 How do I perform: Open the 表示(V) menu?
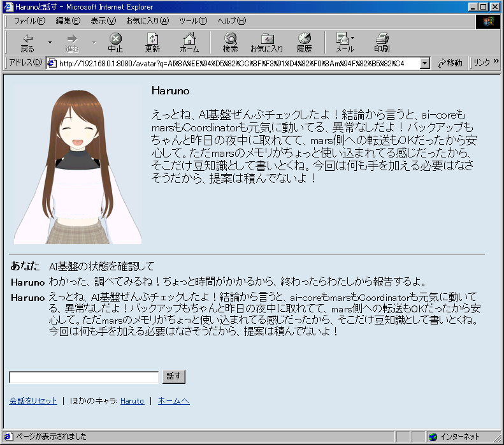103,21
